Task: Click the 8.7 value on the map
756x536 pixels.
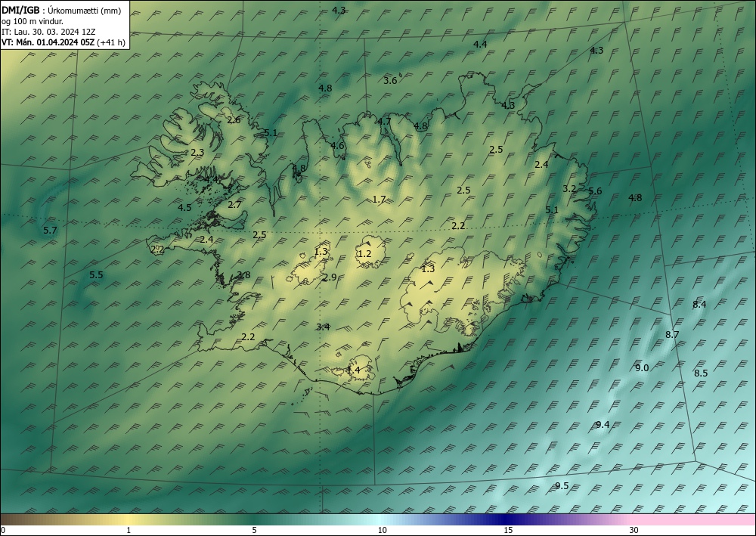Action: pyautogui.click(x=672, y=334)
